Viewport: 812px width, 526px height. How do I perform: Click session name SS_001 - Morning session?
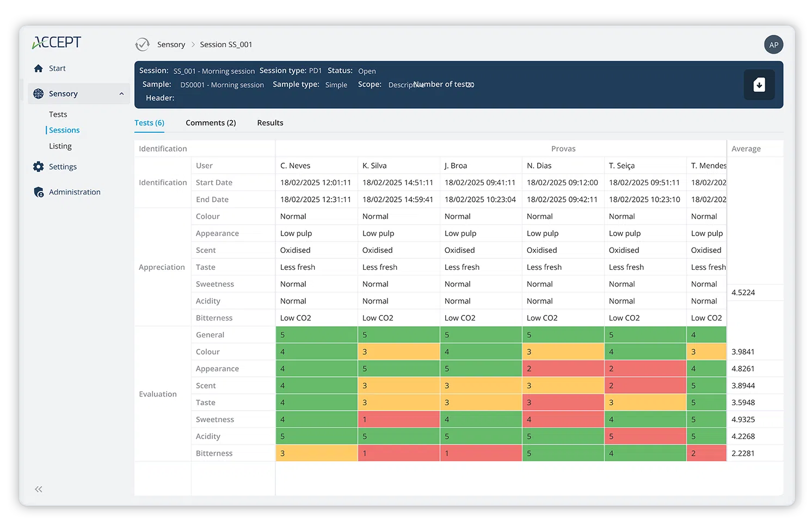pos(214,71)
